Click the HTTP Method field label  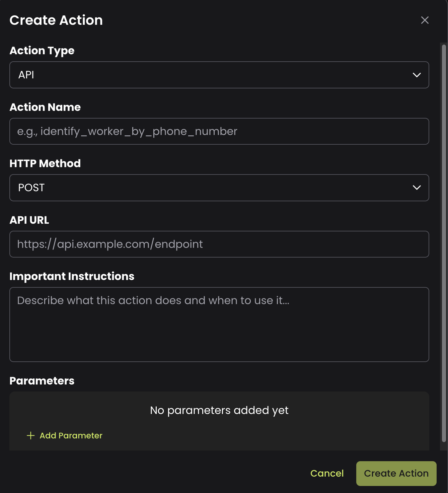pos(45,163)
